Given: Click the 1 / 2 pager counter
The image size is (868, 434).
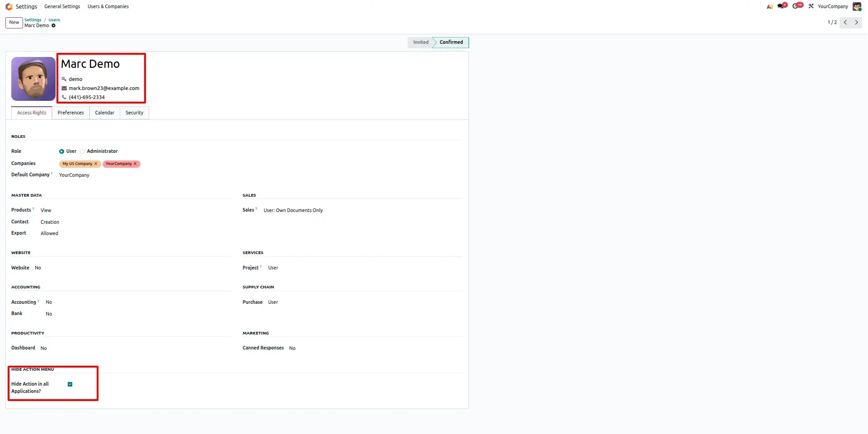Looking at the screenshot, I should [832, 23].
